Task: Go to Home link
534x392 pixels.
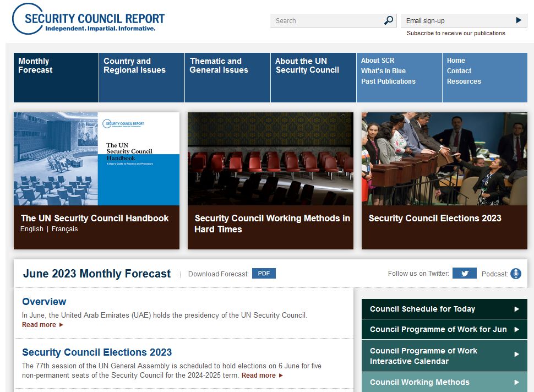Action: pos(456,60)
